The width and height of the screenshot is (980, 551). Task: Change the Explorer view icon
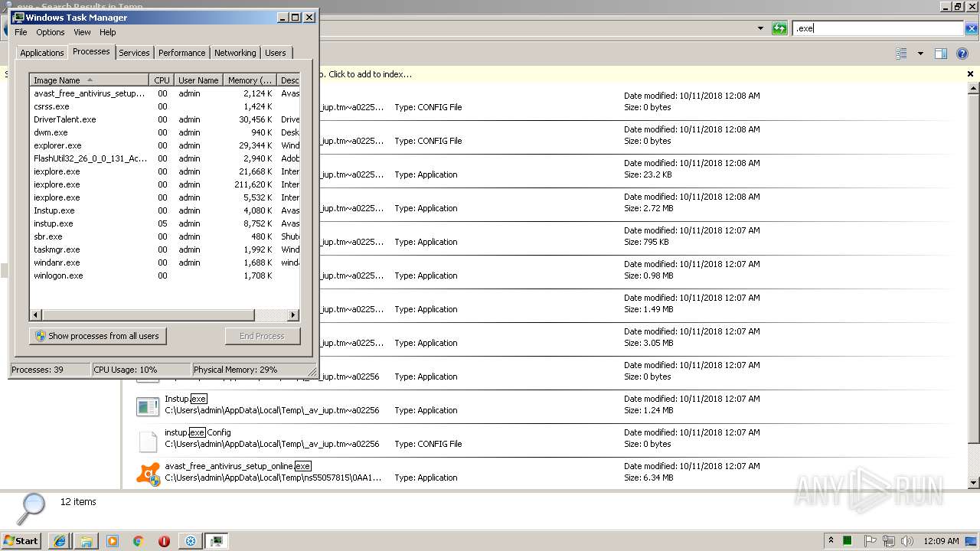[901, 54]
